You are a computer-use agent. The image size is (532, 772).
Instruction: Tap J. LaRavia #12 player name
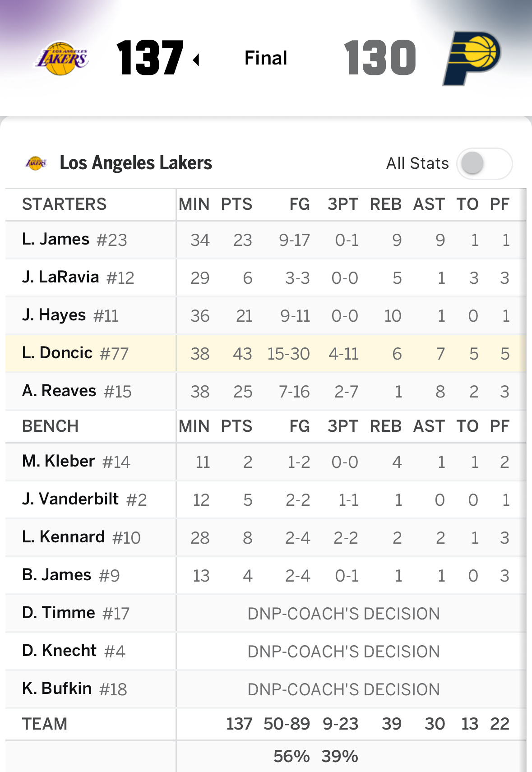click(78, 277)
